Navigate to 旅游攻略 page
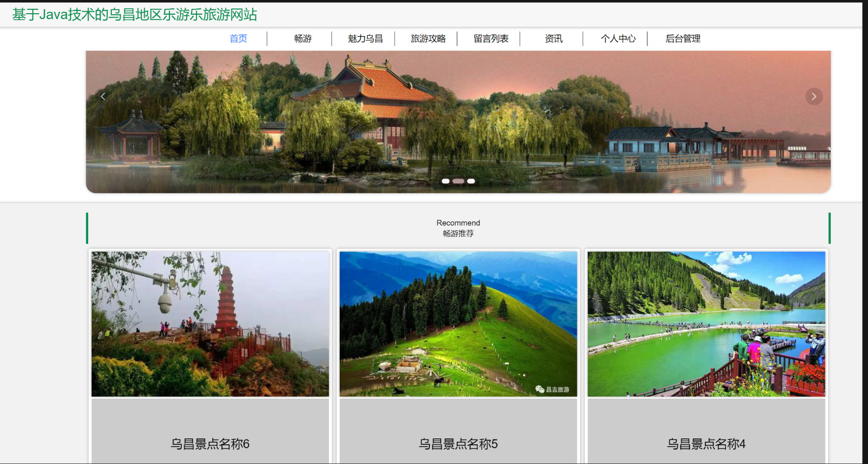Screen dimensions: 868x464 tap(428, 39)
